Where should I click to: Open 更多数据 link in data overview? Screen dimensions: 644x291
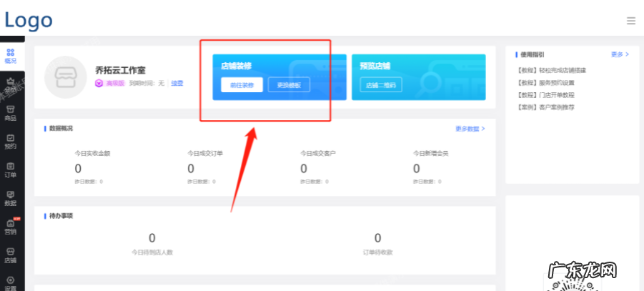pos(470,129)
